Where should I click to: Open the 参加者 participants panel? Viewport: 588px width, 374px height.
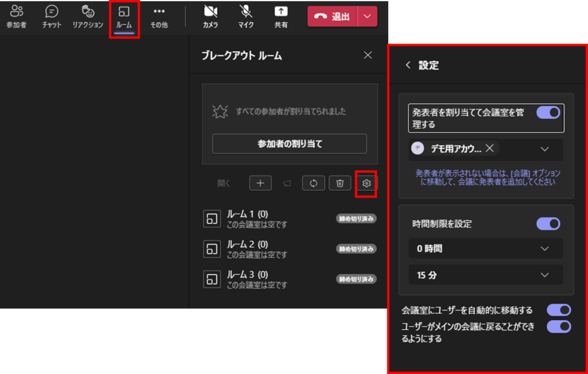(x=16, y=17)
